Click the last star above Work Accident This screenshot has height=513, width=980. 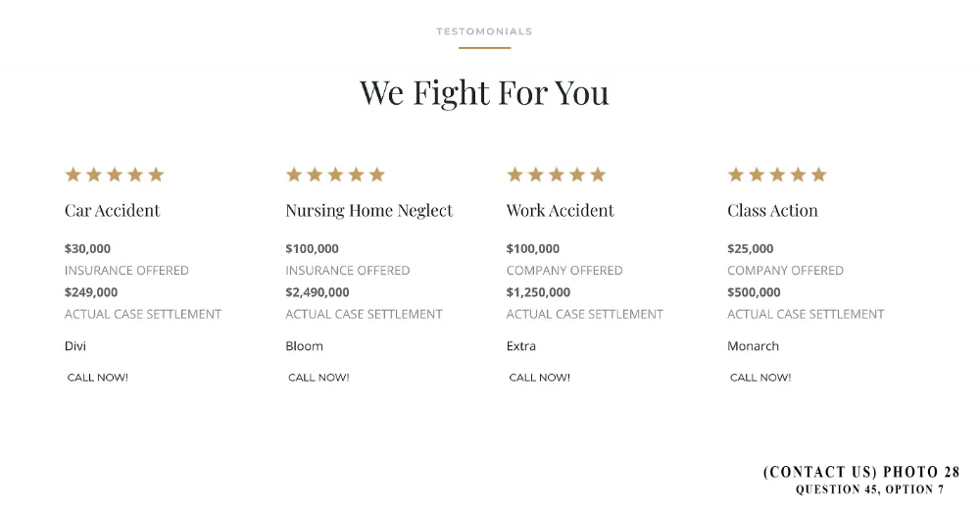pos(598,175)
